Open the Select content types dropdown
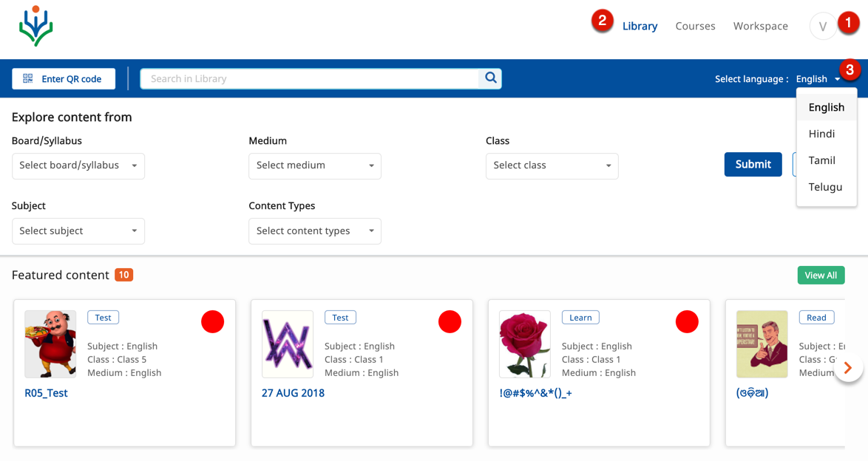Screen dimensions: 868x461 point(315,231)
